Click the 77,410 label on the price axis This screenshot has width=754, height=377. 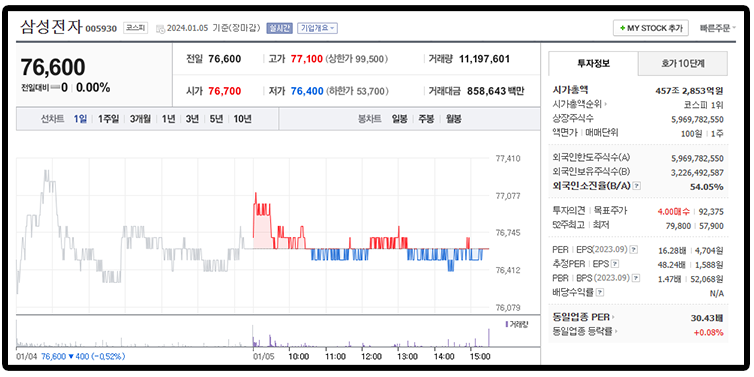coord(507,158)
